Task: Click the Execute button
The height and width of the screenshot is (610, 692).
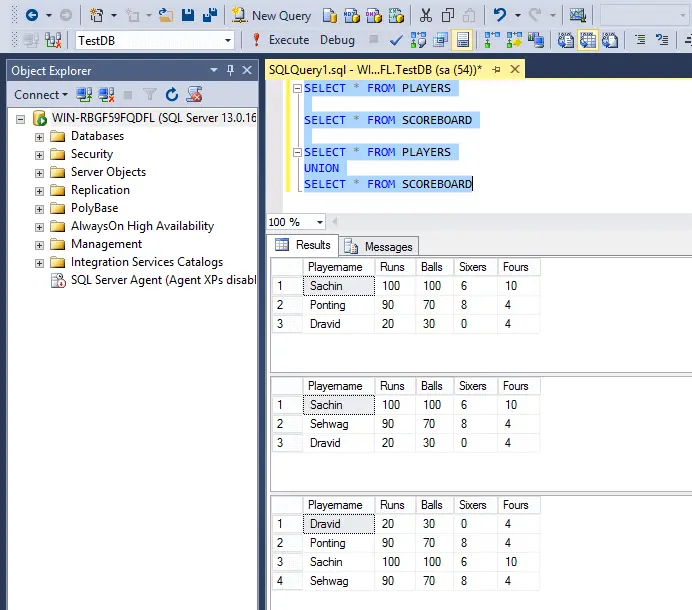Action: coord(281,40)
